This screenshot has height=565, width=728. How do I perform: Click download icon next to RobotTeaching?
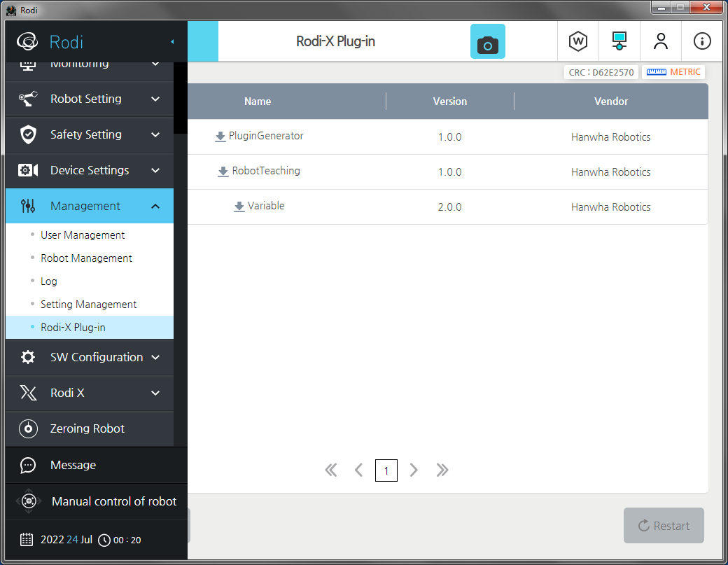pos(223,172)
